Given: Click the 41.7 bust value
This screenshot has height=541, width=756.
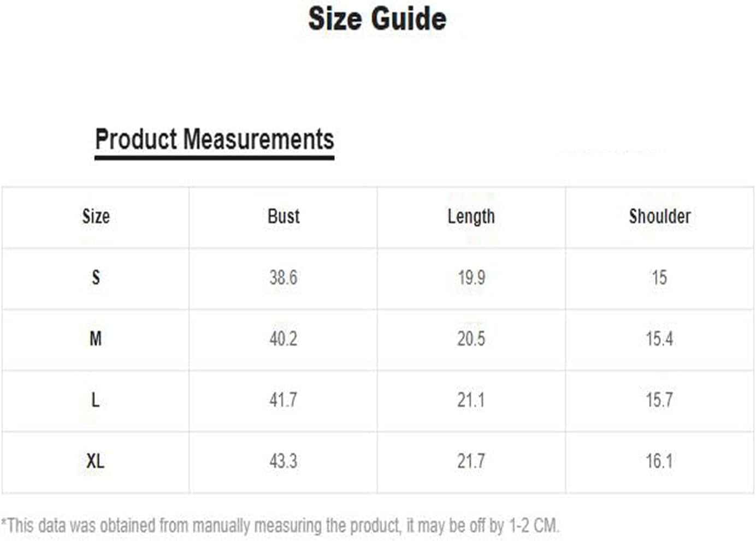Looking at the screenshot, I should 283,400.
